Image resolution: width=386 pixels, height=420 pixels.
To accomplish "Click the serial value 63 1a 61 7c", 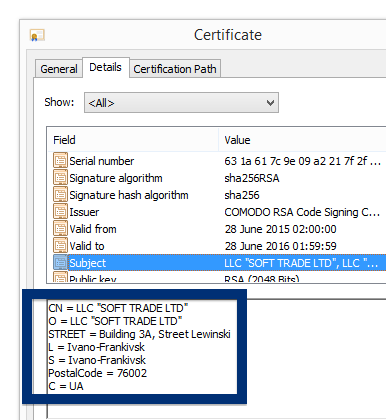I will 302,161.
